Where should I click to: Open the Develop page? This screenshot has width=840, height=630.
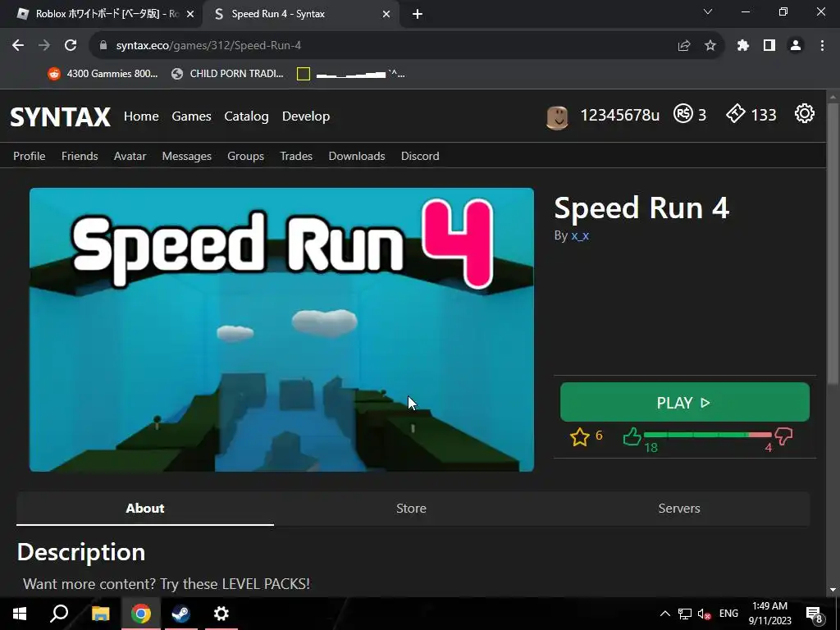[x=306, y=116]
